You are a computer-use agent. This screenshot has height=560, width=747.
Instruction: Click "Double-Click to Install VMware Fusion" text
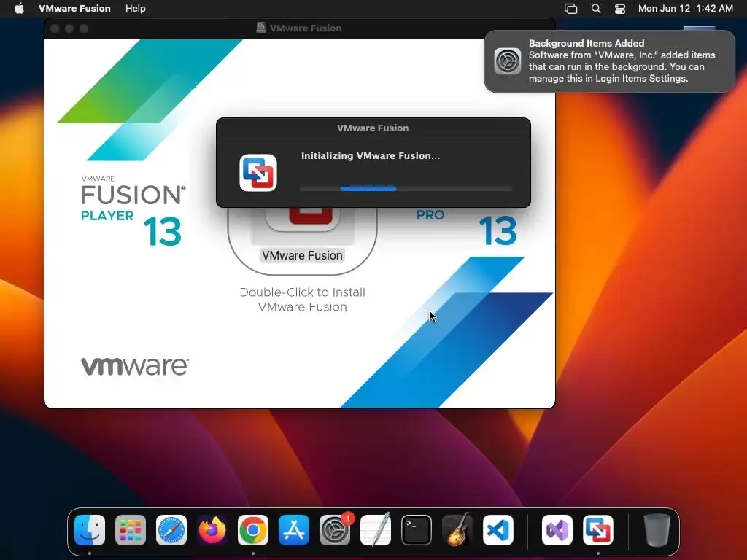303,300
